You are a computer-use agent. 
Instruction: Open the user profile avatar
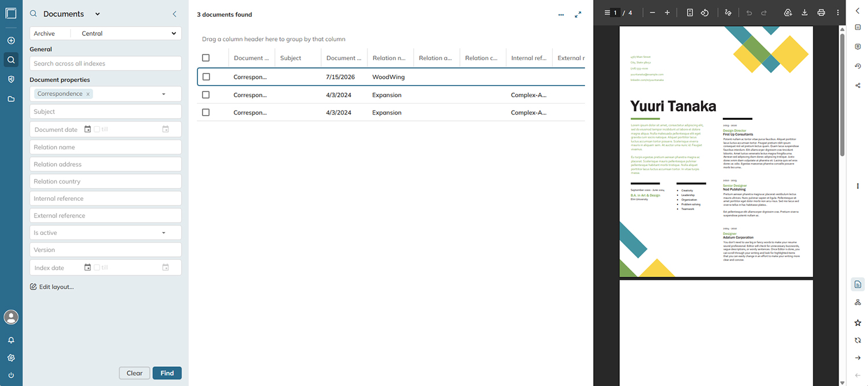click(x=11, y=317)
